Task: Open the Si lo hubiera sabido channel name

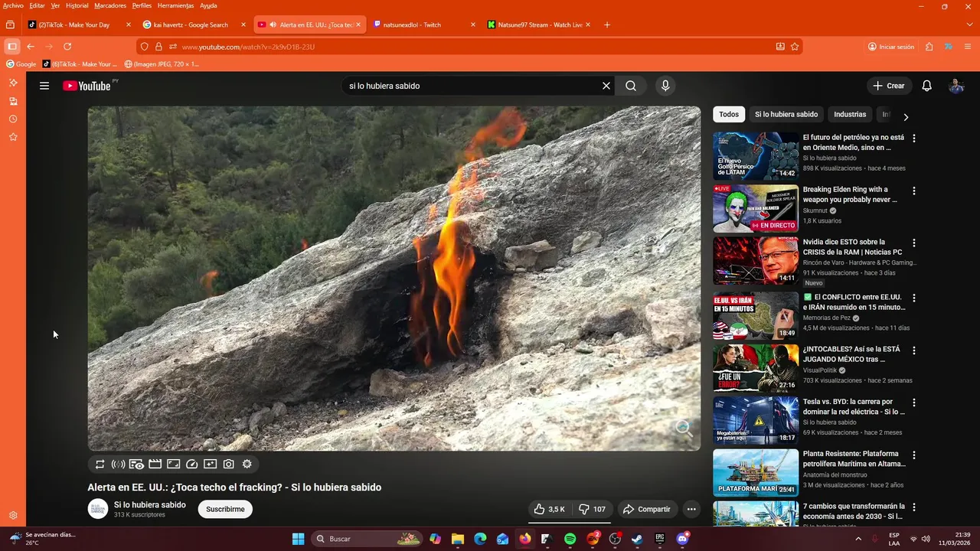Action: tap(150, 505)
